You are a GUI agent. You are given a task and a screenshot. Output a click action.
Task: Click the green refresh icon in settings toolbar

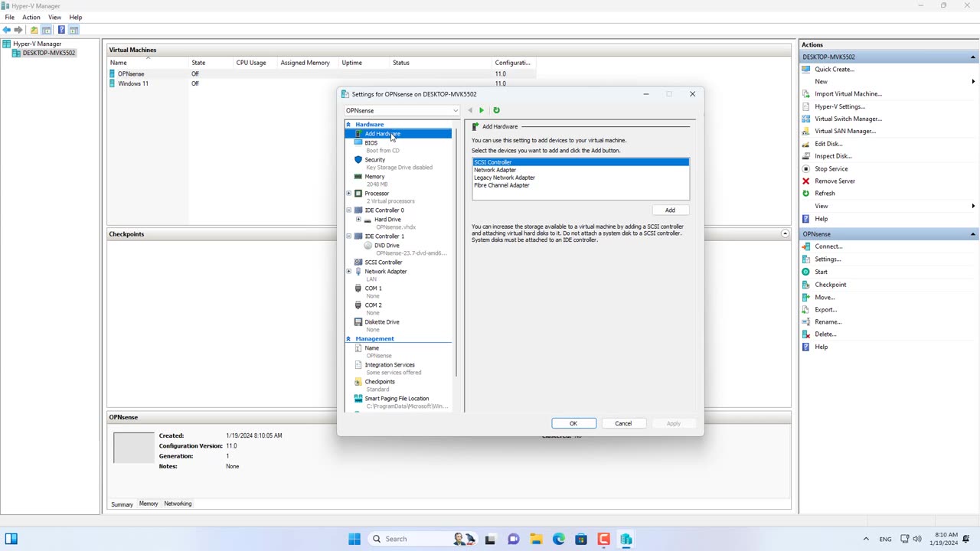pyautogui.click(x=496, y=110)
